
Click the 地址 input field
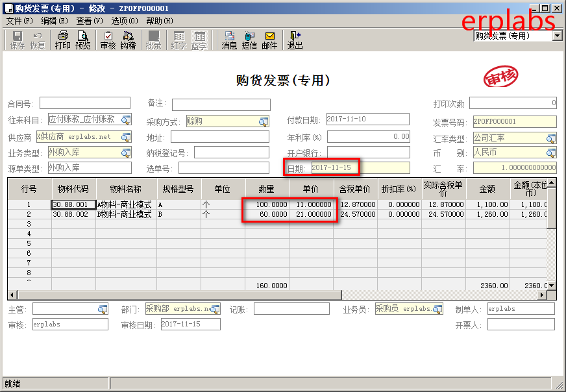220,137
